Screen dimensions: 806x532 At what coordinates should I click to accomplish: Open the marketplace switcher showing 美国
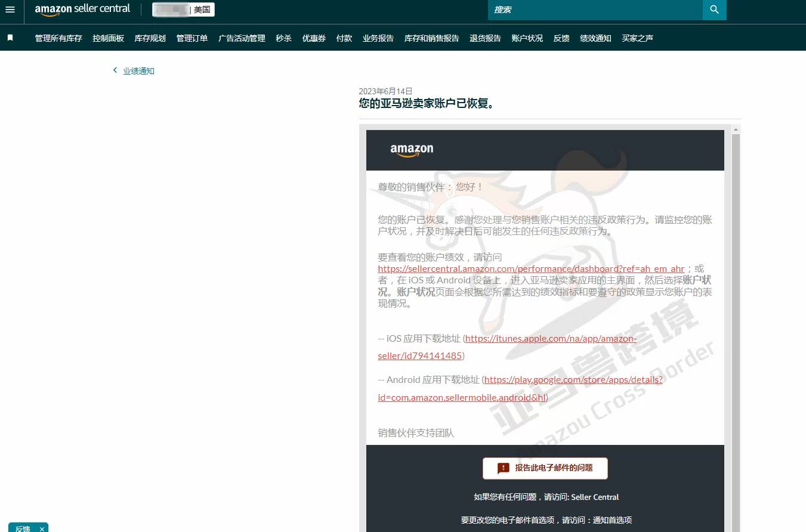(183, 10)
